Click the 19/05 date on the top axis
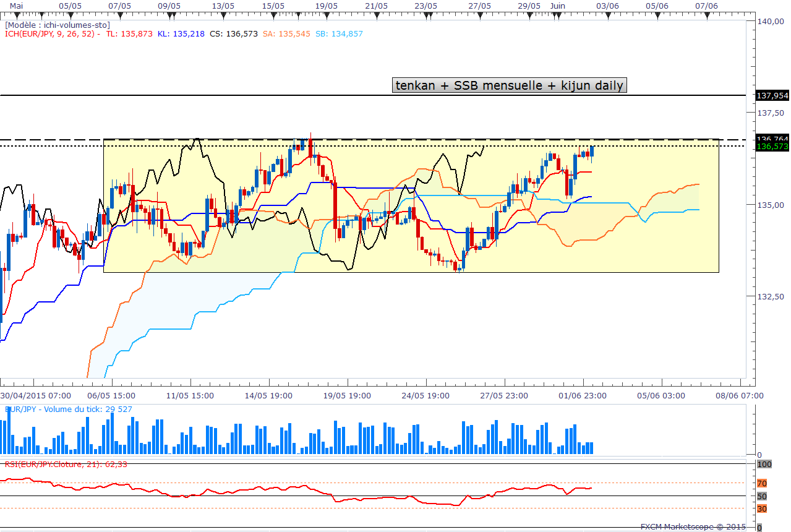Image resolution: width=791 pixels, height=532 pixels. (x=327, y=5)
